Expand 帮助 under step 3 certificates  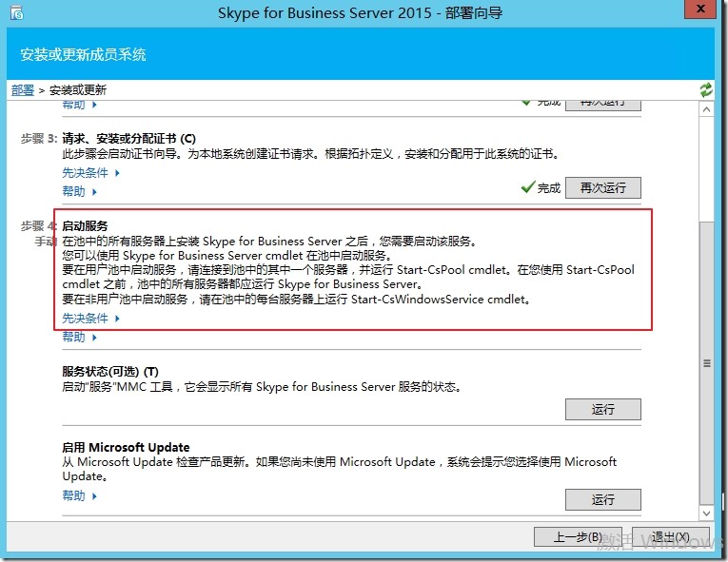(79, 192)
